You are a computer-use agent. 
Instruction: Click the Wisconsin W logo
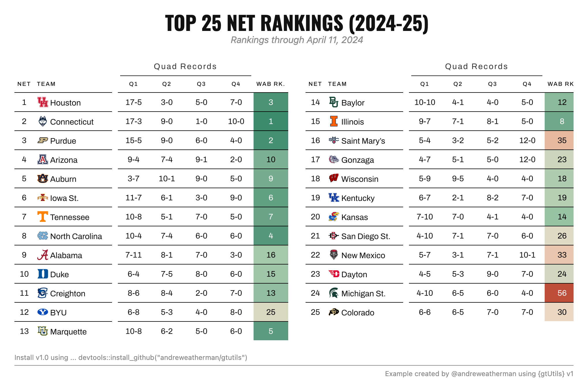tap(334, 178)
